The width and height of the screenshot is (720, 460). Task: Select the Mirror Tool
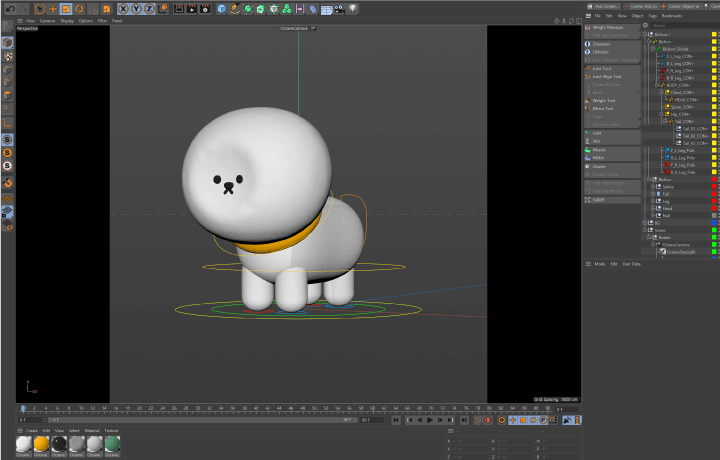[613, 108]
